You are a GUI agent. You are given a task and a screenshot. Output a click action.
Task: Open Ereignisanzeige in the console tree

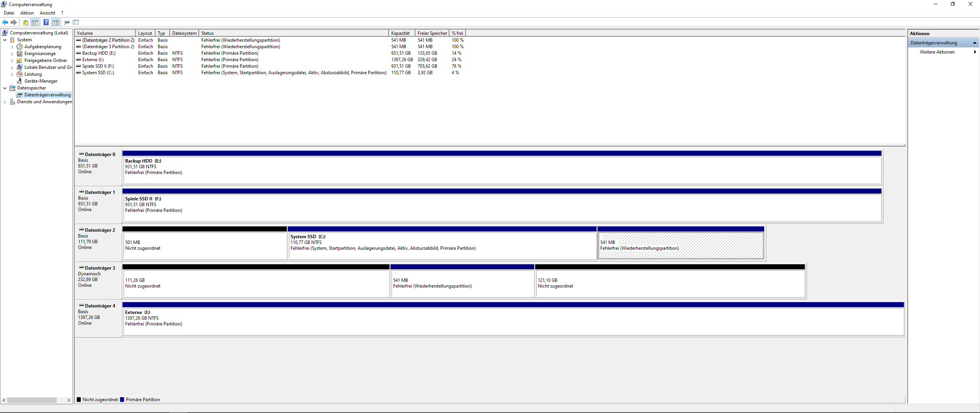click(x=40, y=54)
